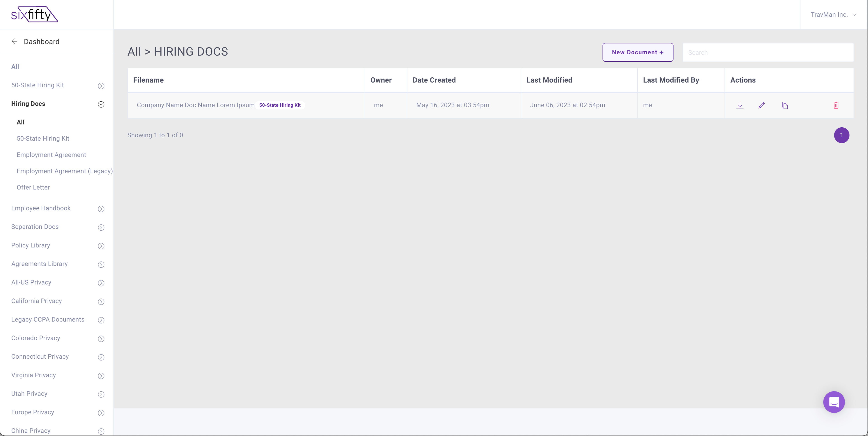Click the back arrow beside Dashboard
Image resolution: width=868 pixels, height=436 pixels.
pos(14,41)
